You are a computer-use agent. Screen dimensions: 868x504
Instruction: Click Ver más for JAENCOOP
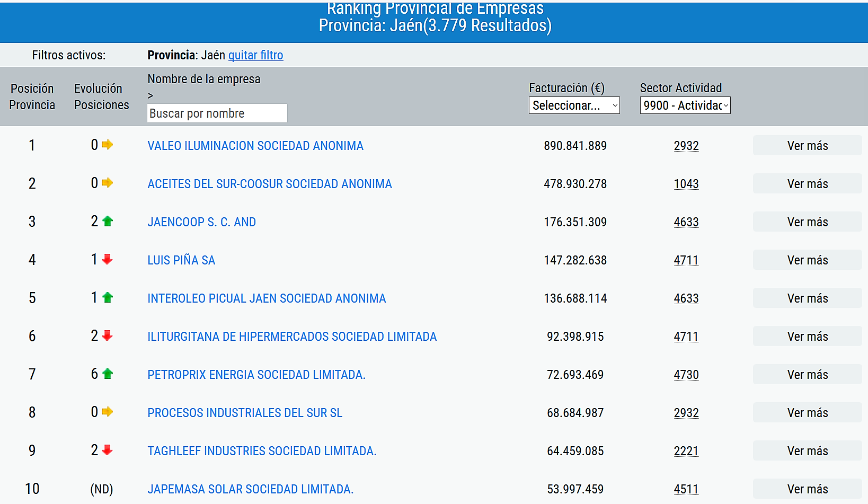coord(807,222)
